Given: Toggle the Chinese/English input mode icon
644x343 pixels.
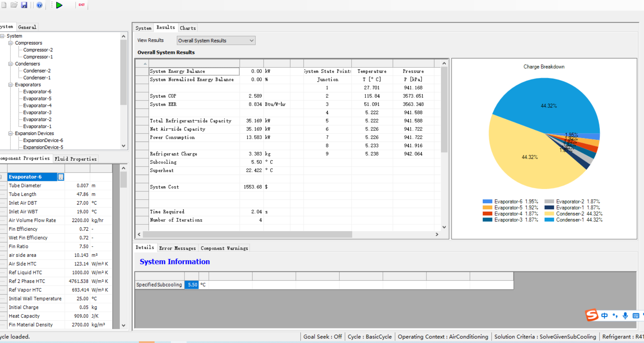Looking at the screenshot, I should [x=604, y=316].
